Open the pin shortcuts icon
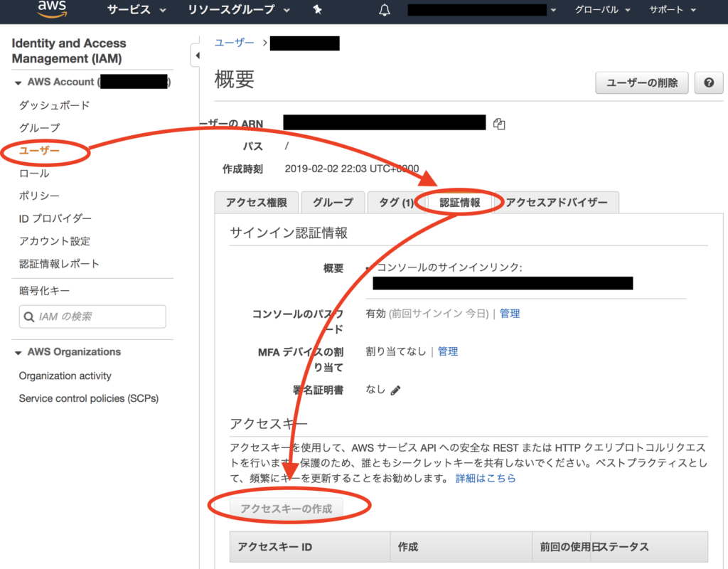 (x=318, y=9)
